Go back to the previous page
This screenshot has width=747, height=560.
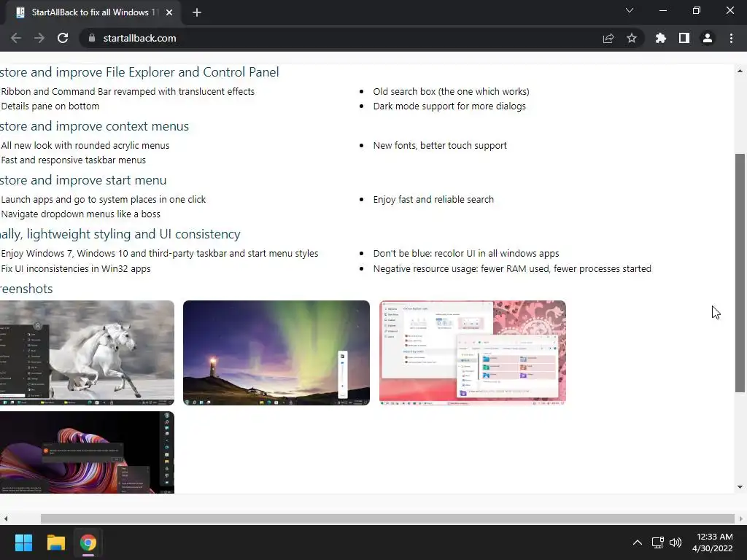pos(16,38)
